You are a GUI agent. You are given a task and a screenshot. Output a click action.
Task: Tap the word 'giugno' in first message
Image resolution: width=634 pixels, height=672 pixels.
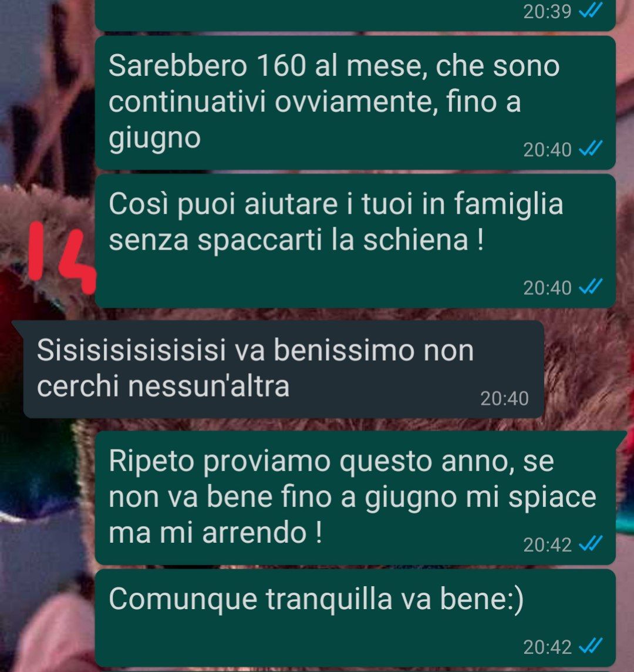pyautogui.click(x=154, y=139)
